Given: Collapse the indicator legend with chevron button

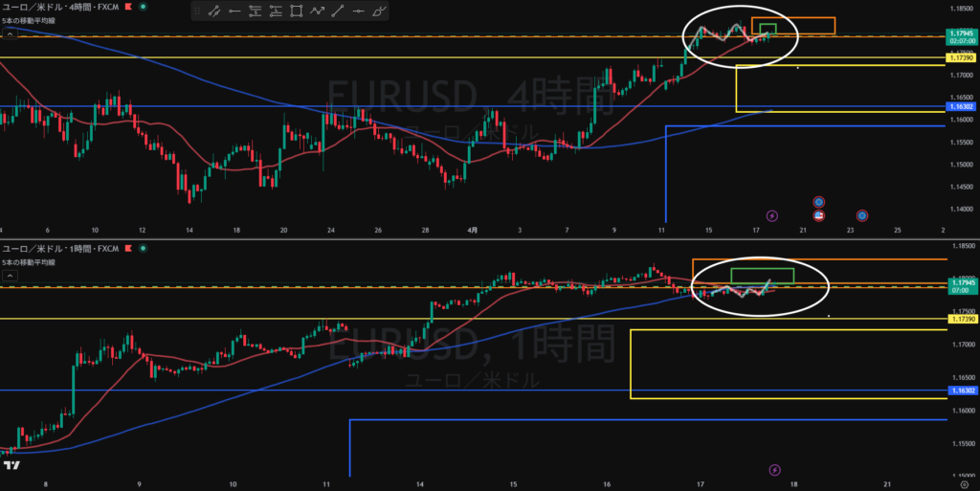Looking at the screenshot, I should [9, 33].
